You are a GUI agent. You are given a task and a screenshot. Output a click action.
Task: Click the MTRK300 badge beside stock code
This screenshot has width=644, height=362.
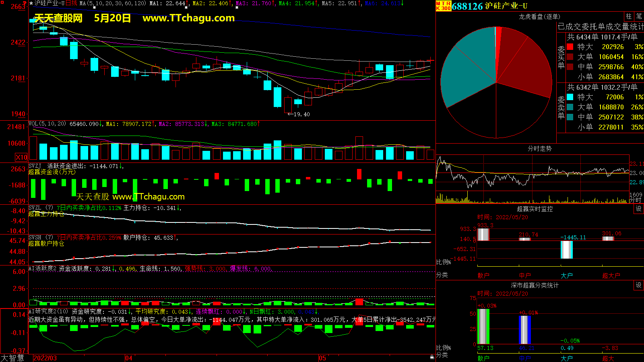click(443, 6)
